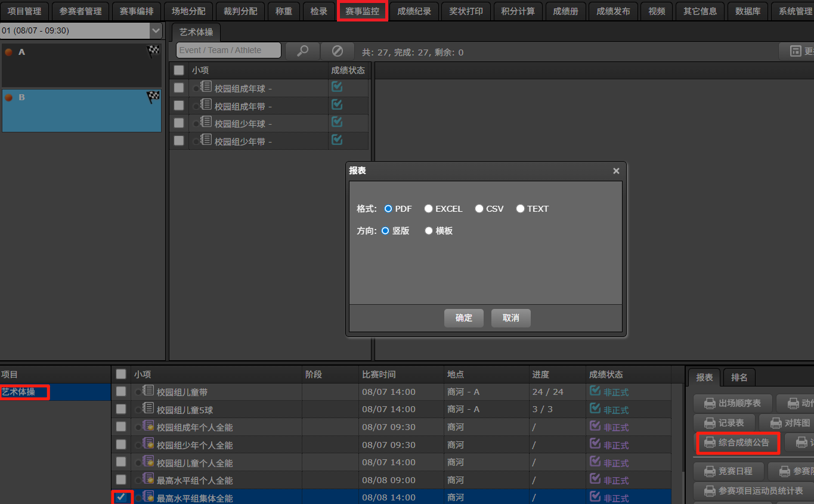Select the EXCEL format radio button
Viewport: 814px width, 504px height.
[429, 209]
